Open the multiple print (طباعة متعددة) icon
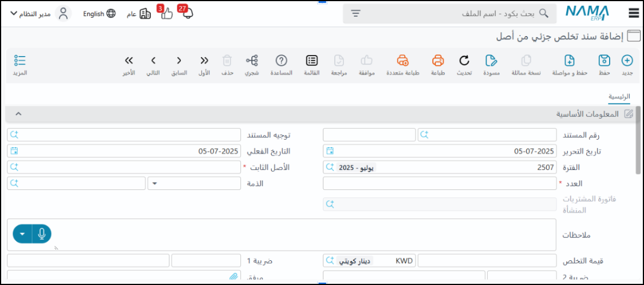This screenshot has height=285, width=644. pyautogui.click(x=403, y=61)
